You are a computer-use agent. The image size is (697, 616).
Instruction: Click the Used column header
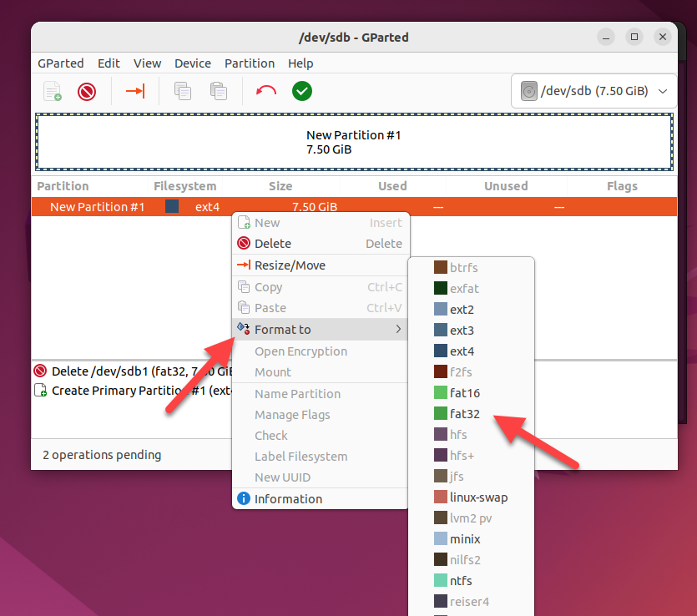click(x=392, y=186)
